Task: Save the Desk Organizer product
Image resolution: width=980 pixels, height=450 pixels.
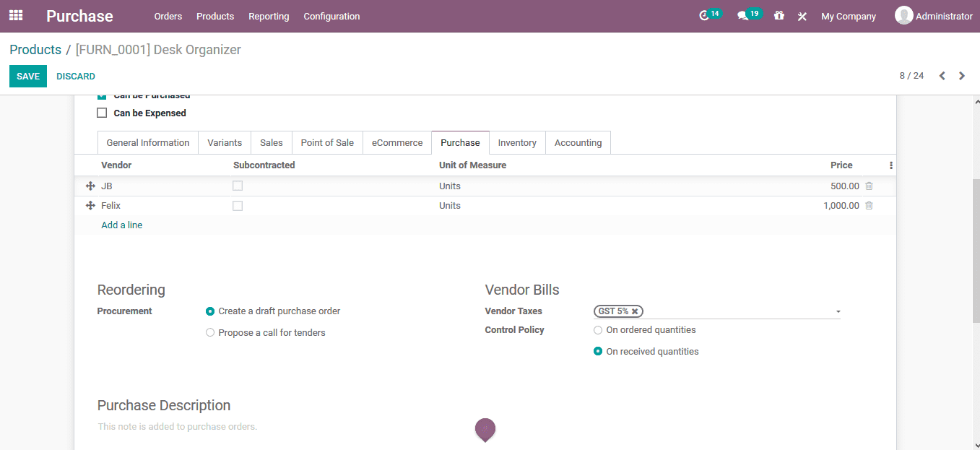Action: pyautogui.click(x=27, y=75)
